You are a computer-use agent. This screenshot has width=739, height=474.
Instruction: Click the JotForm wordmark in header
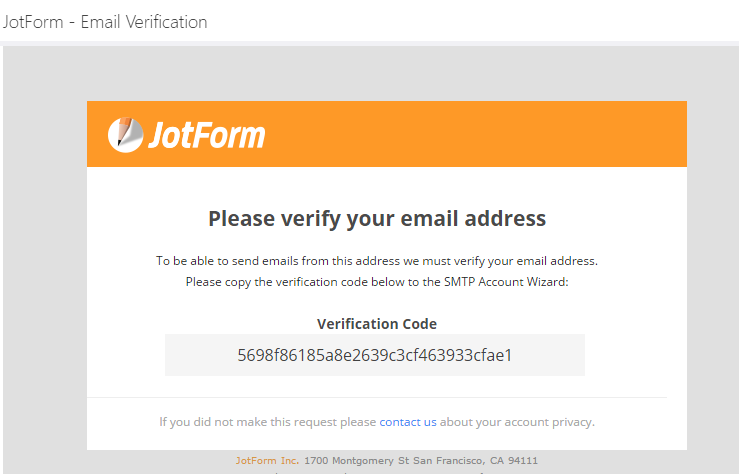coord(206,135)
